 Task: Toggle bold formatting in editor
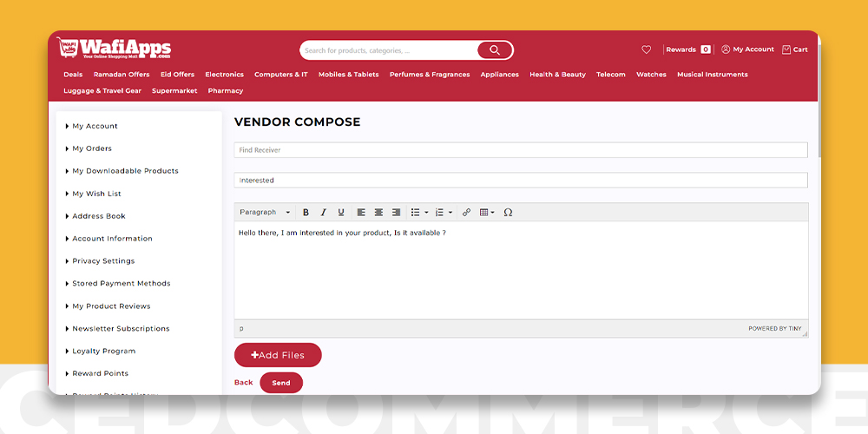306,212
